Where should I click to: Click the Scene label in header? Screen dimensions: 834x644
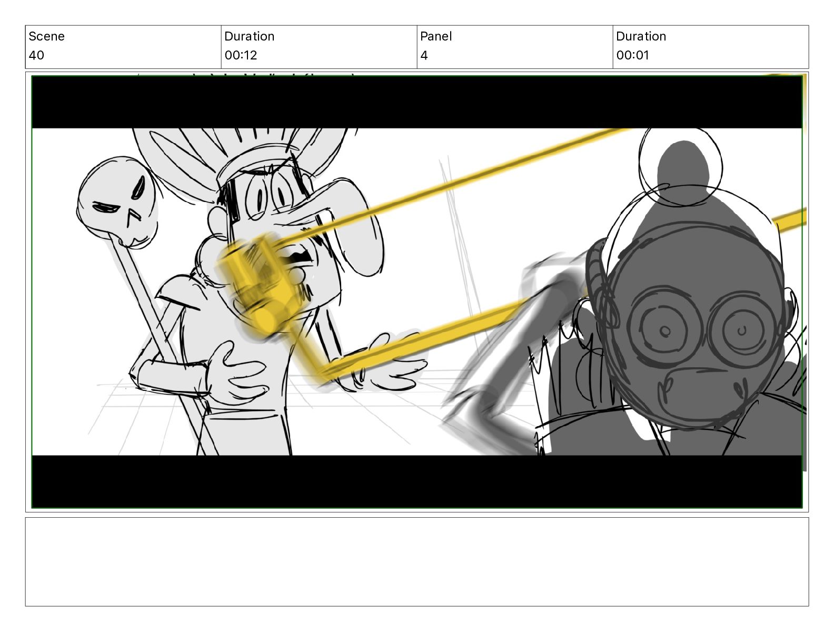pos(46,36)
